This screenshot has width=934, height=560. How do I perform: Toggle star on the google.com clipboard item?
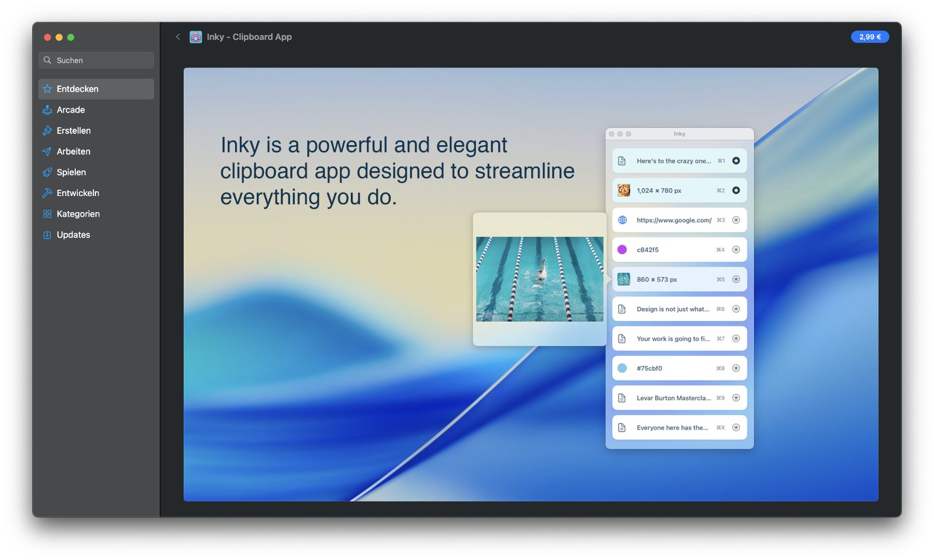736,220
